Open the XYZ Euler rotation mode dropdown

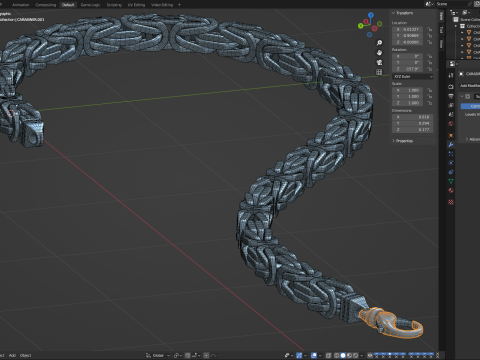point(413,77)
